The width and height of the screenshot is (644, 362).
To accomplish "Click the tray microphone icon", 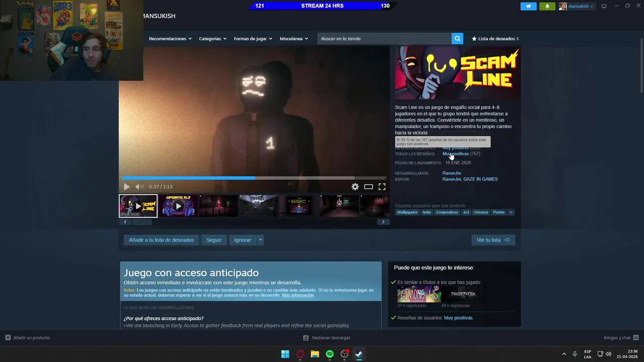I will 575,354.
